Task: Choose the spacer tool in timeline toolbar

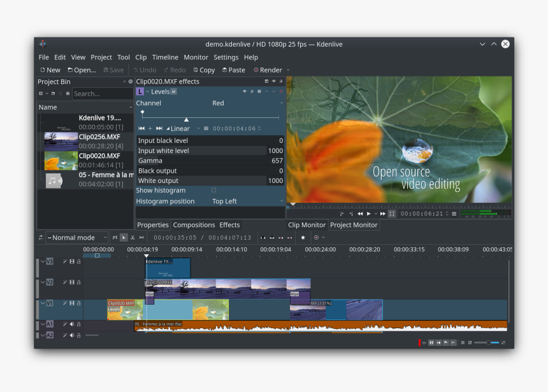Action: click(141, 238)
